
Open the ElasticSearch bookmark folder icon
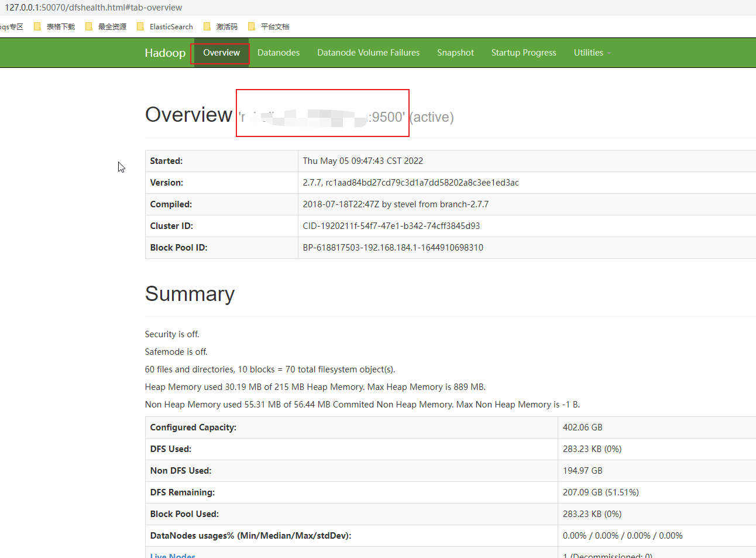(141, 26)
